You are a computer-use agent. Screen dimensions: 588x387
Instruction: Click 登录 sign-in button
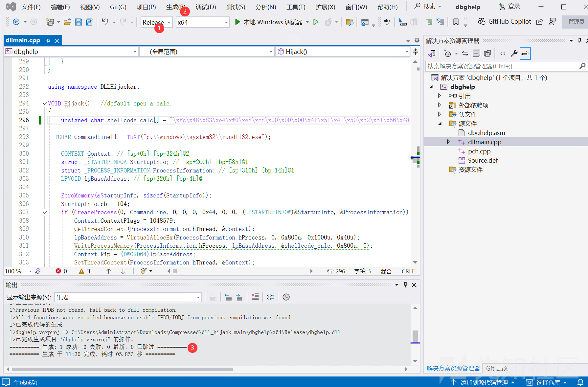[x=509, y=7]
